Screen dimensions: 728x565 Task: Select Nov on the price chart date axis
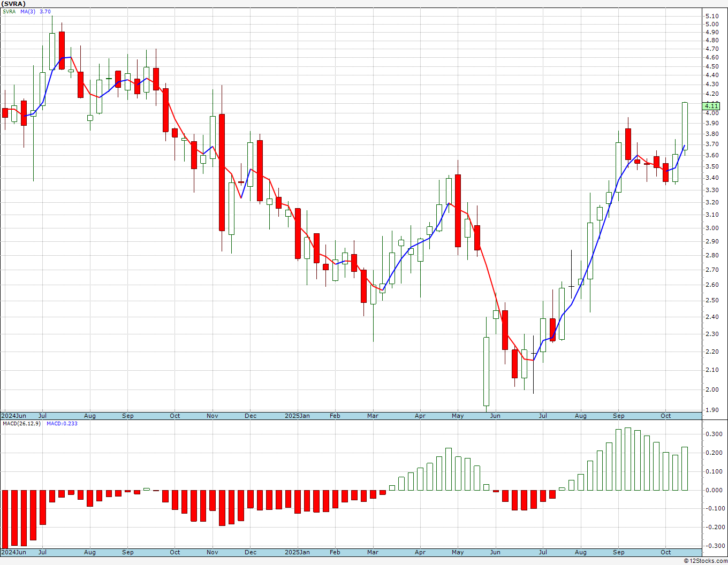click(213, 416)
